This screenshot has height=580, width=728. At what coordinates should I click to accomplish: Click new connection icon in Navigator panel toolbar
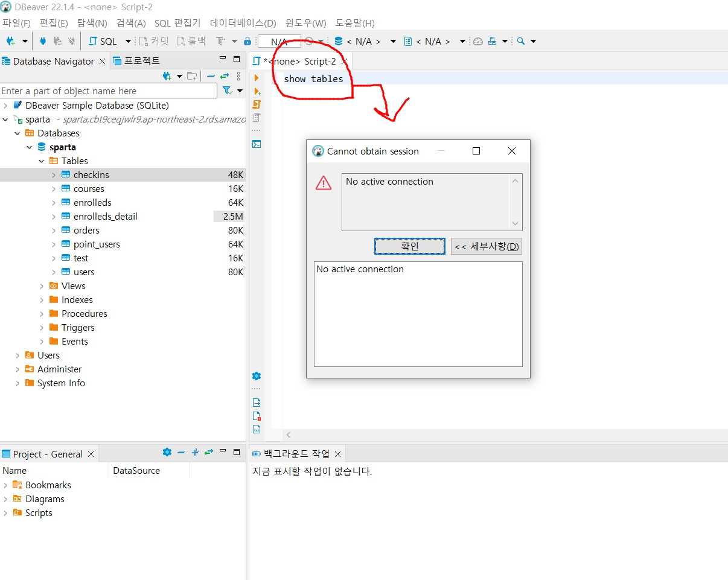pyautogui.click(x=168, y=76)
